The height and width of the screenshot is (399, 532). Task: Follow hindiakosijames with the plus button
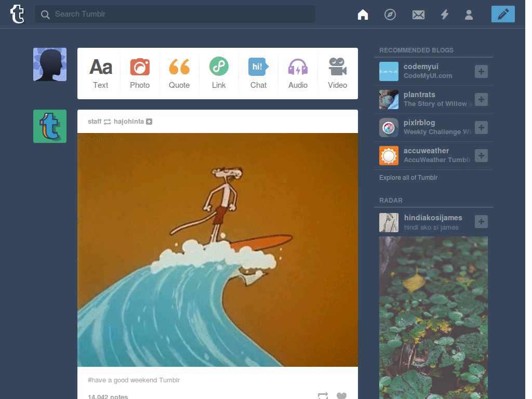[x=481, y=221]
